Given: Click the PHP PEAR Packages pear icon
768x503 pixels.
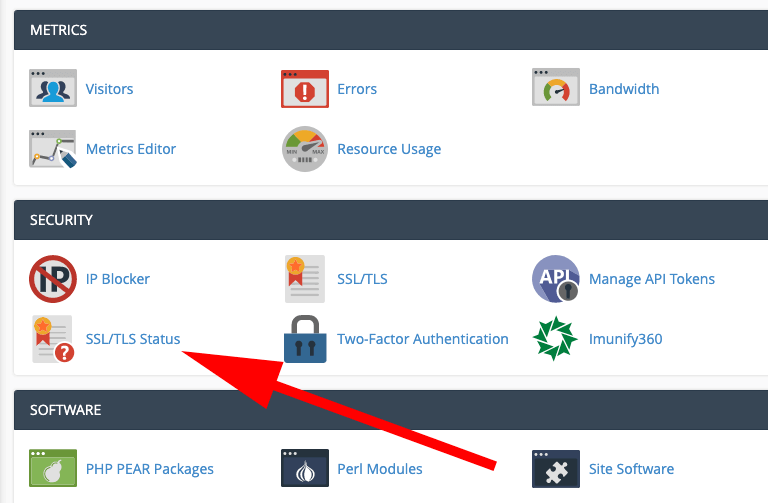Looking at the screenshot, I should pyautogui.click(x=53, y=468).
